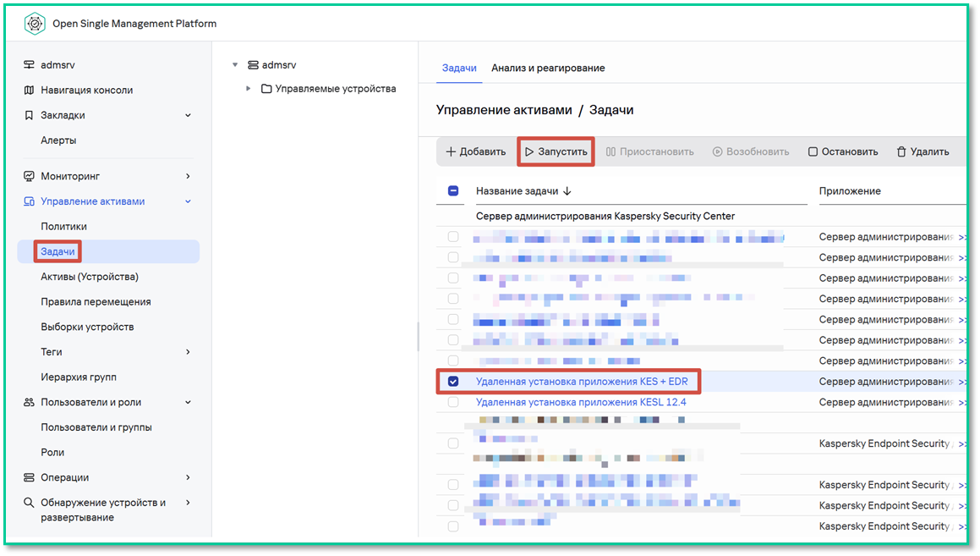The width and height of the screenshot is (980, 556).
Task: Expand Обнаружение устройств и развертывание arrow
Action: click(188, 502)
